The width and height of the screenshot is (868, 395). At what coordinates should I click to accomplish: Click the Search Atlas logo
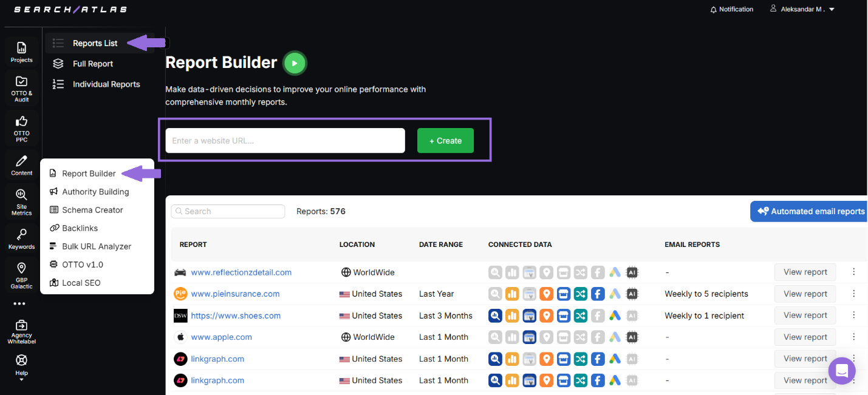point(70,9)
